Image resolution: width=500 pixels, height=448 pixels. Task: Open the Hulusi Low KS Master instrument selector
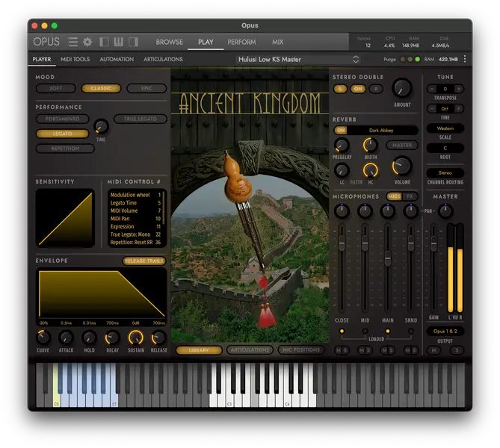coord(298,59)
